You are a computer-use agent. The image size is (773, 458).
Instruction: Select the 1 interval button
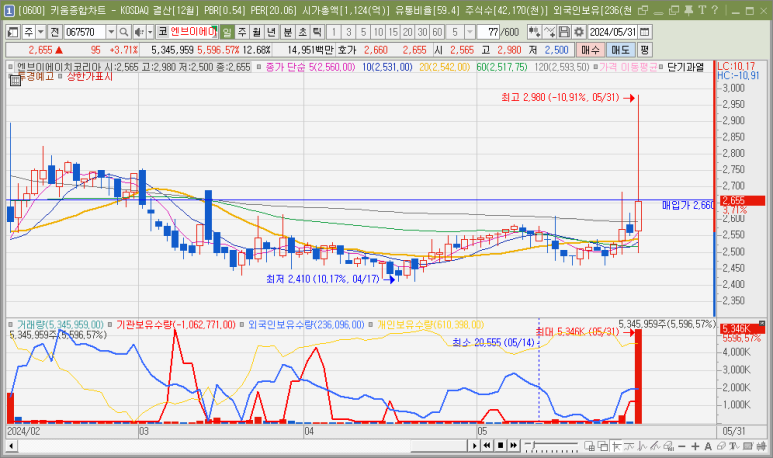point(334,33)
